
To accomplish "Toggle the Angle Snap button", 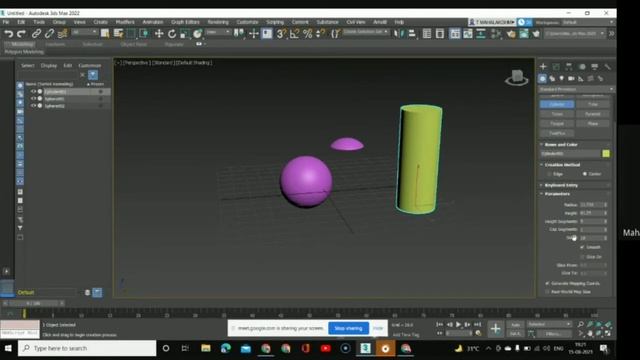I will 294,34.
